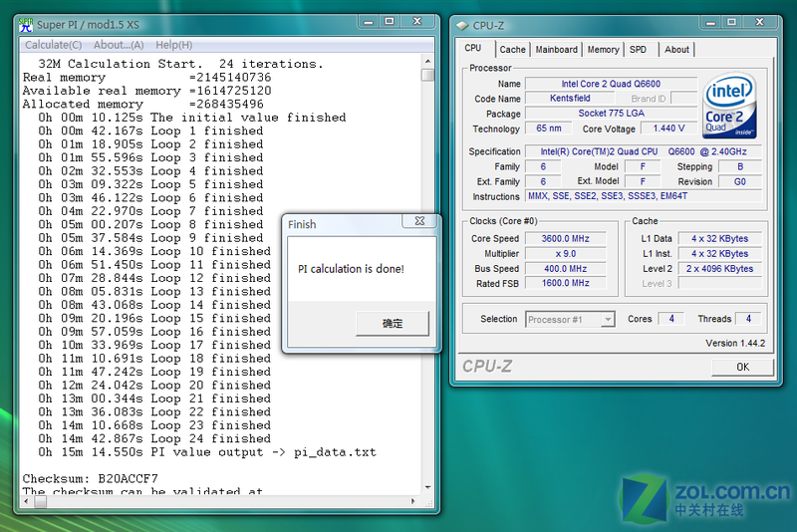Click the Core Speed value '3600.0 MHz'
This screenshot has width=797, height=532.
point(565,238)
